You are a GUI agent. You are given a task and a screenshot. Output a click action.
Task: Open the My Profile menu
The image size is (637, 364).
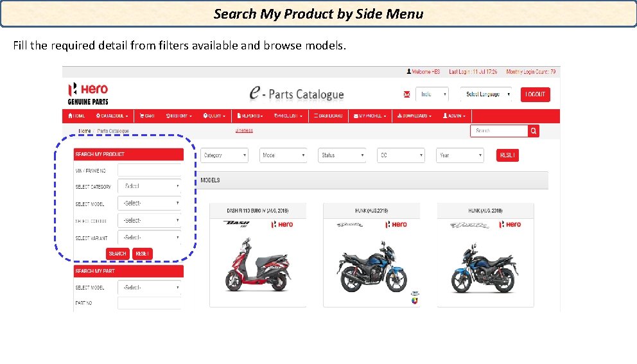pos(370,116)
